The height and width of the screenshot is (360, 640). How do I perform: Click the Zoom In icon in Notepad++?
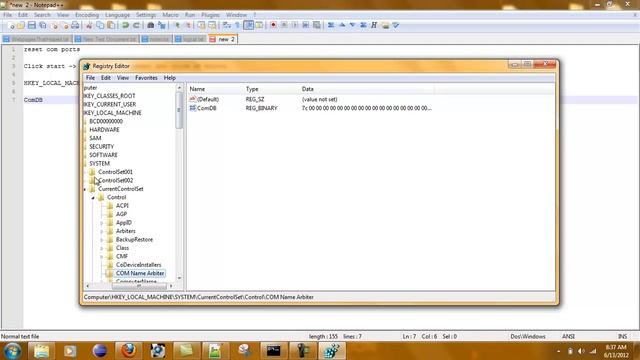click(x=177, y=25)
